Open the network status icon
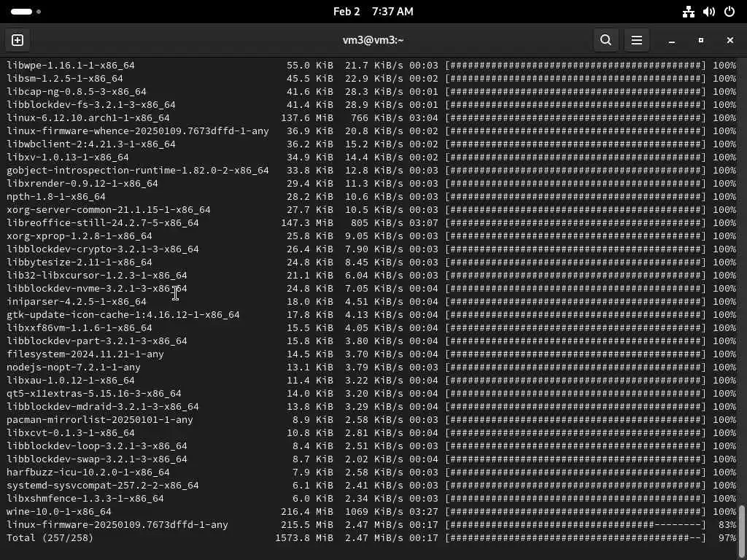The image size is (747, 560). [x=689, y=12]
